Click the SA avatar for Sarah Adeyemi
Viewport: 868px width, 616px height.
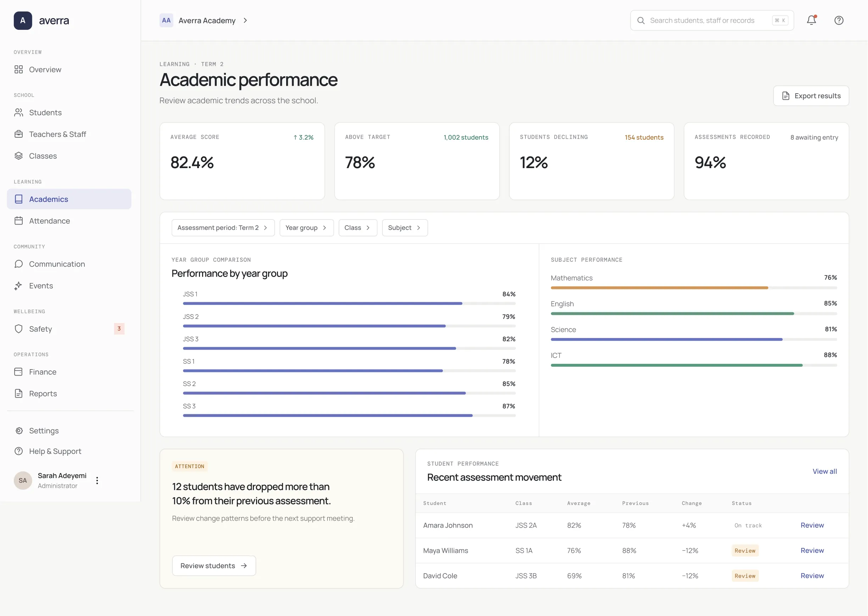tap(23, 481)
